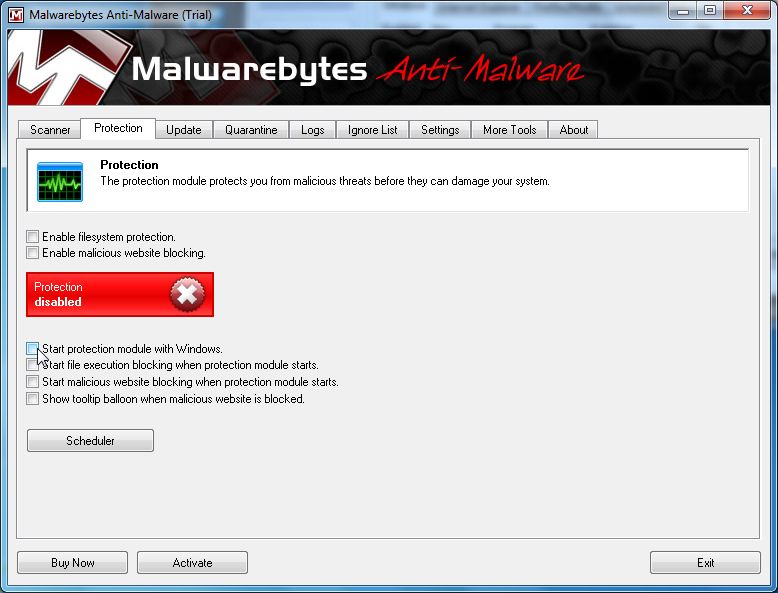
Task: Maximize the Malwarebytes window
Action: 710,10
